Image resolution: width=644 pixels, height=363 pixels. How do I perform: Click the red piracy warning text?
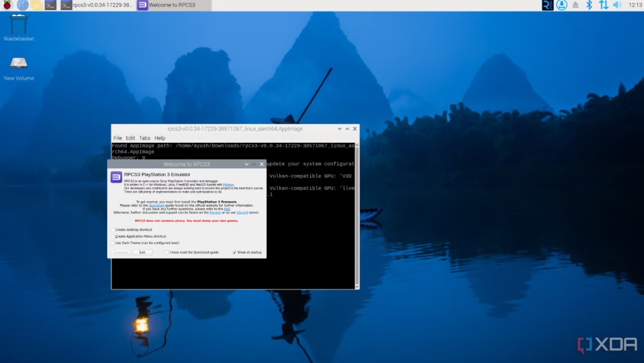(x=187, y=221)
